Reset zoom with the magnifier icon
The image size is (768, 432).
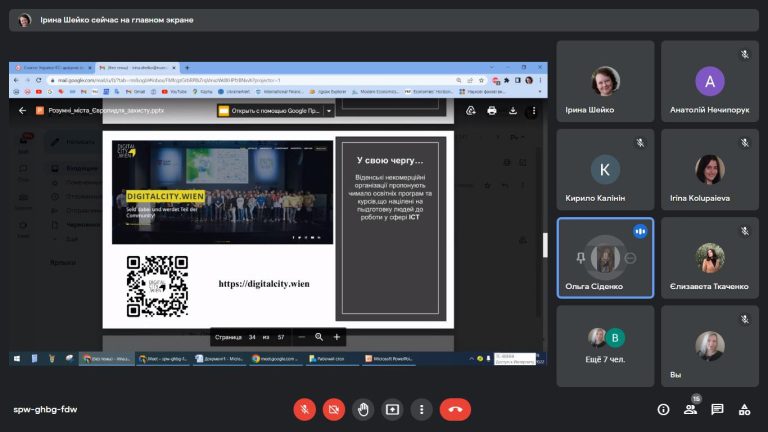tap(319, 337)
